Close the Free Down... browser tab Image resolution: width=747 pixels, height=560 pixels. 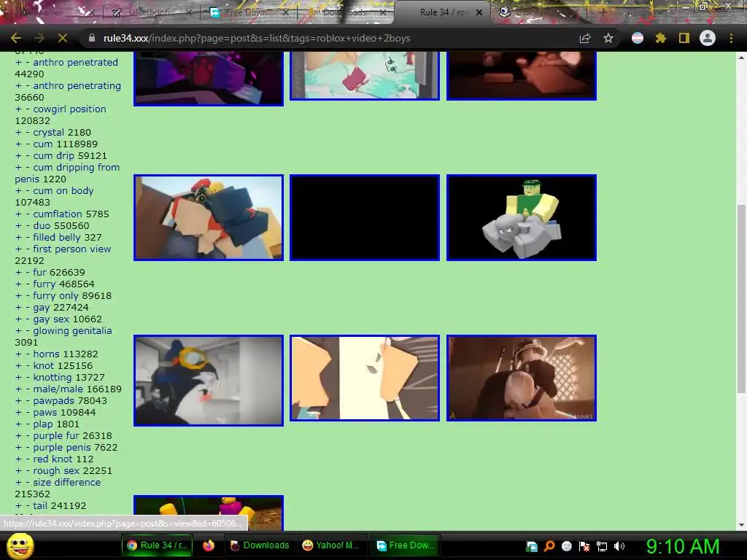pos(285,12)
